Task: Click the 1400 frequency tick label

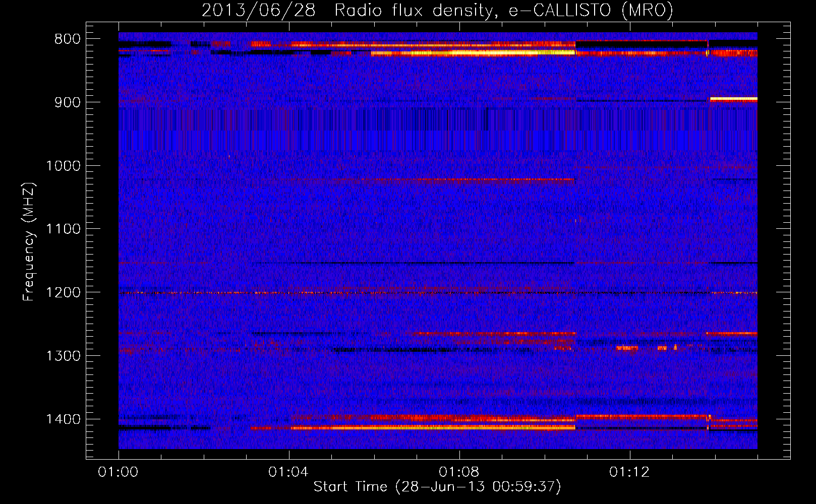Action: (x=63, y=419)
